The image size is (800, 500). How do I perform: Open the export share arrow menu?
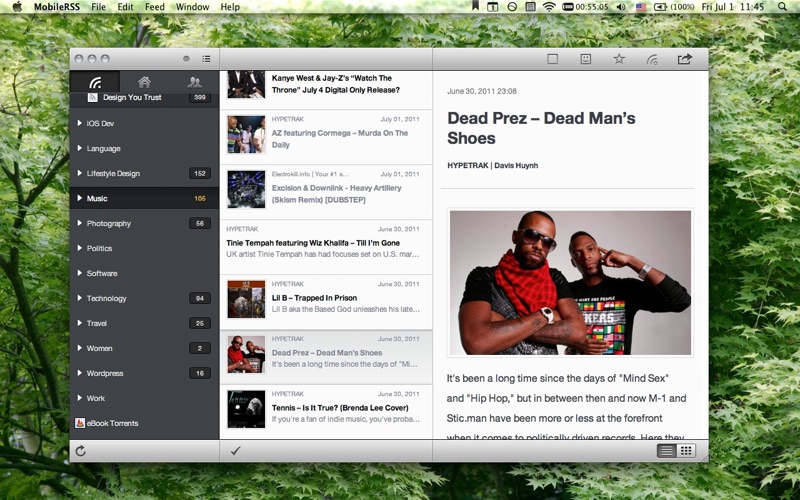coord(685,59)
